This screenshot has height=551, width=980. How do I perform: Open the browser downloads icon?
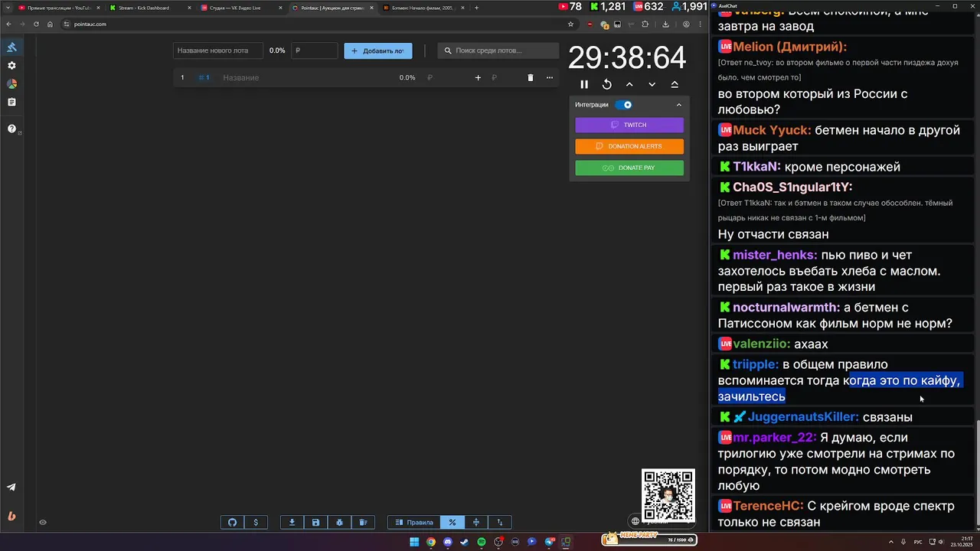[x=665, y=24]
